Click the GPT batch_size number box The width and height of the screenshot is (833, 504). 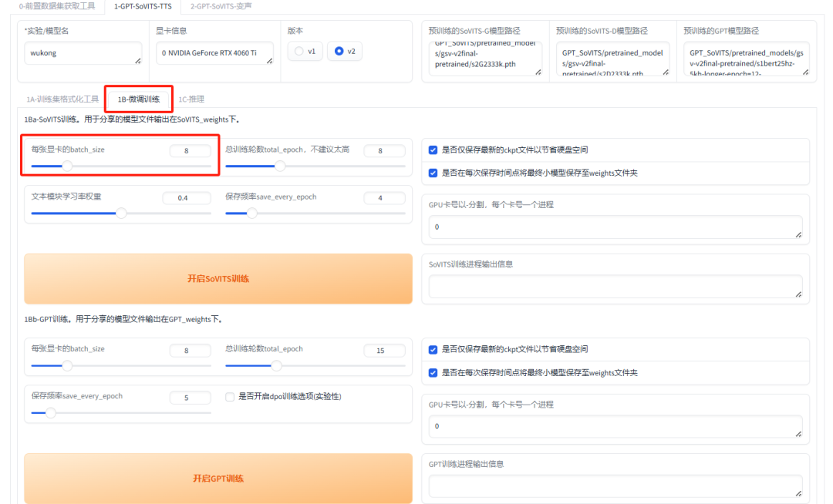(x=191, y=350)
